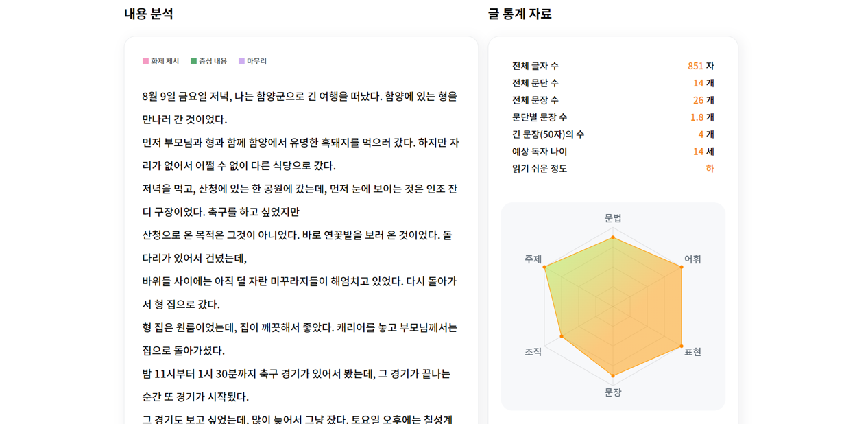
Task: Click the 긴 문장(50자)의 수 statistic label
Action: coord(548,134)
